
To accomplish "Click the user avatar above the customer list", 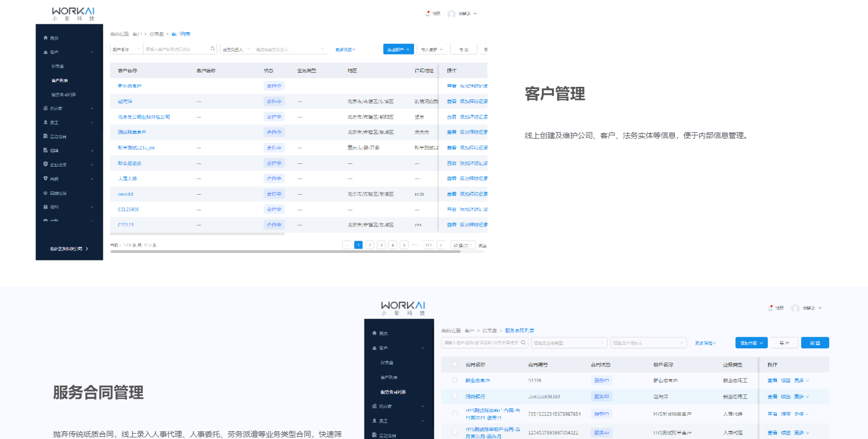I will 451,13.
